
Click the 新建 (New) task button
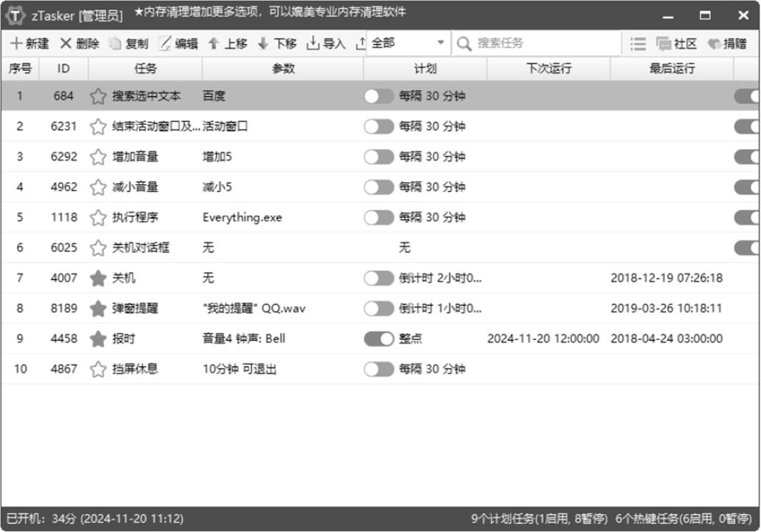click(29, 44)
